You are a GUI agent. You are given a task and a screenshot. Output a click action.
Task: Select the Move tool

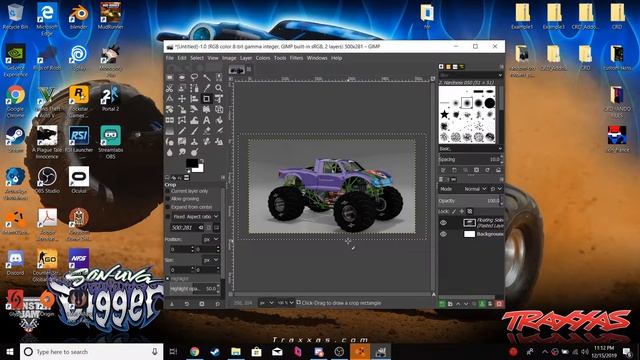[x=182, y=99]
